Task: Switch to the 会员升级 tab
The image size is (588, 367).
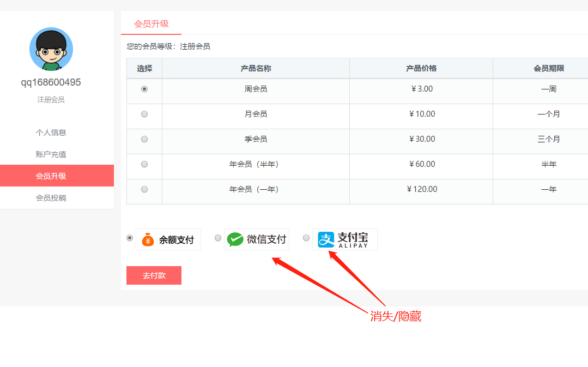Action: [151, 23]
